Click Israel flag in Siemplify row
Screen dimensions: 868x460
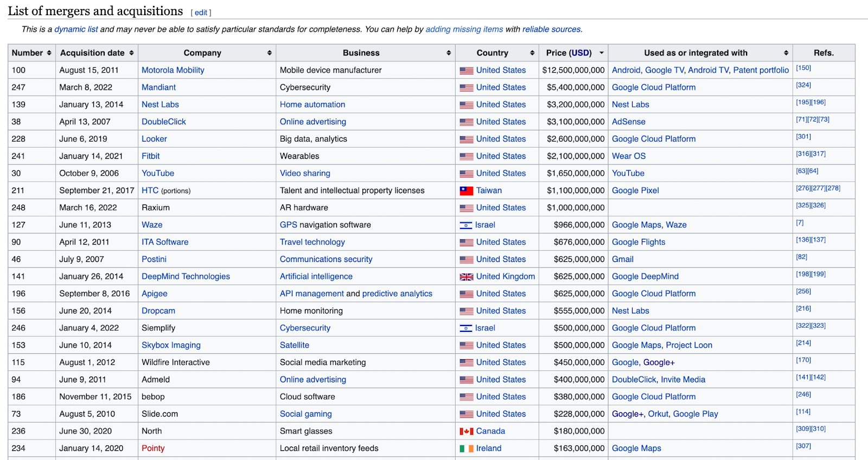pos(466,328)
